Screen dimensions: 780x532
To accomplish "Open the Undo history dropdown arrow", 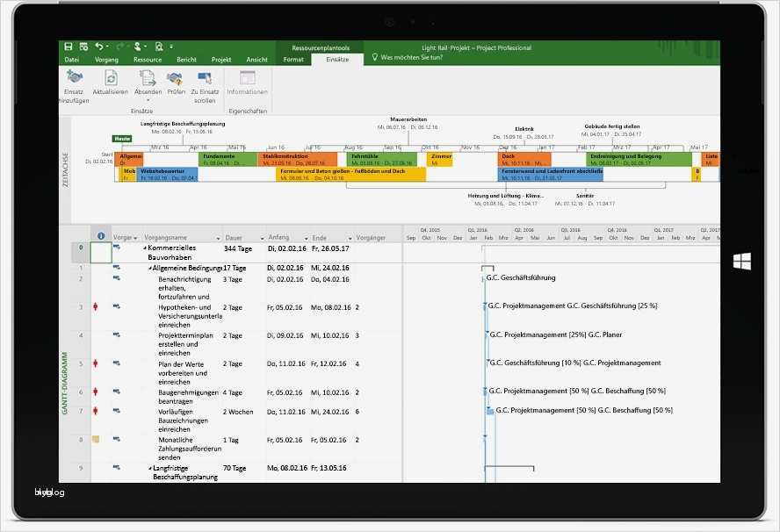I will [107, 47].
